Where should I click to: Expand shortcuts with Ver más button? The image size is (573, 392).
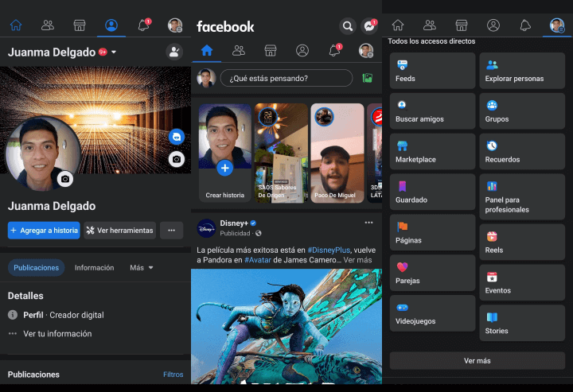point(477,361)
